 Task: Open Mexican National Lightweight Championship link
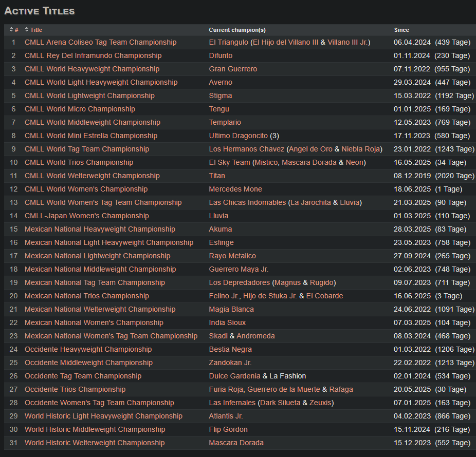[x=98, y=256]
